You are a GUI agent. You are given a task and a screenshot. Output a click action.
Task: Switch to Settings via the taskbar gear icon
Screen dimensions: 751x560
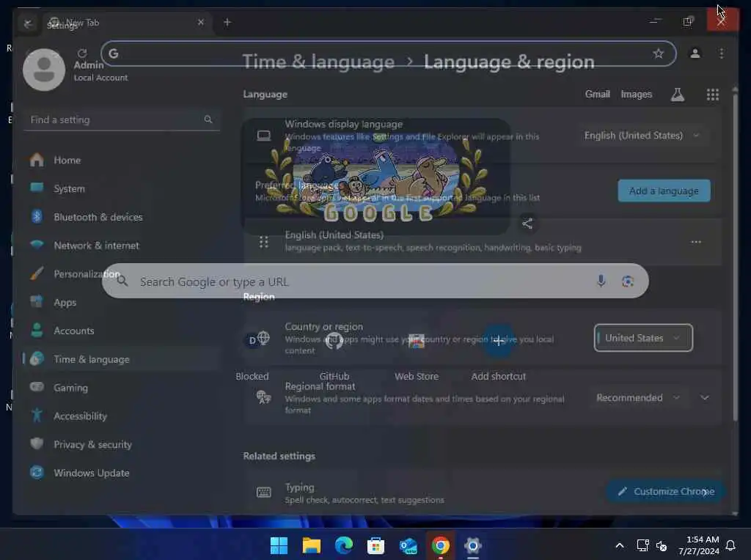point(473,545)
